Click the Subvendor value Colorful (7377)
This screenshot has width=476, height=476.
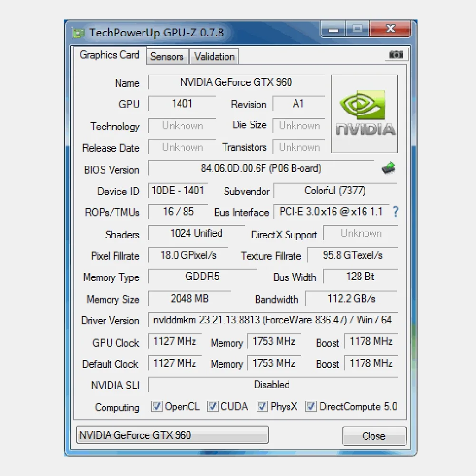[x=335, y=190]
